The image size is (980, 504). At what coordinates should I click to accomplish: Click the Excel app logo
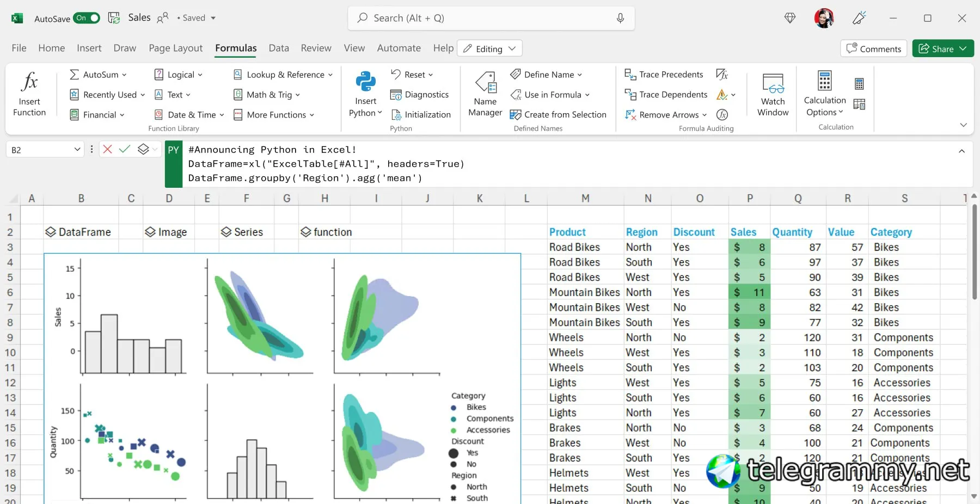(17, 18)
